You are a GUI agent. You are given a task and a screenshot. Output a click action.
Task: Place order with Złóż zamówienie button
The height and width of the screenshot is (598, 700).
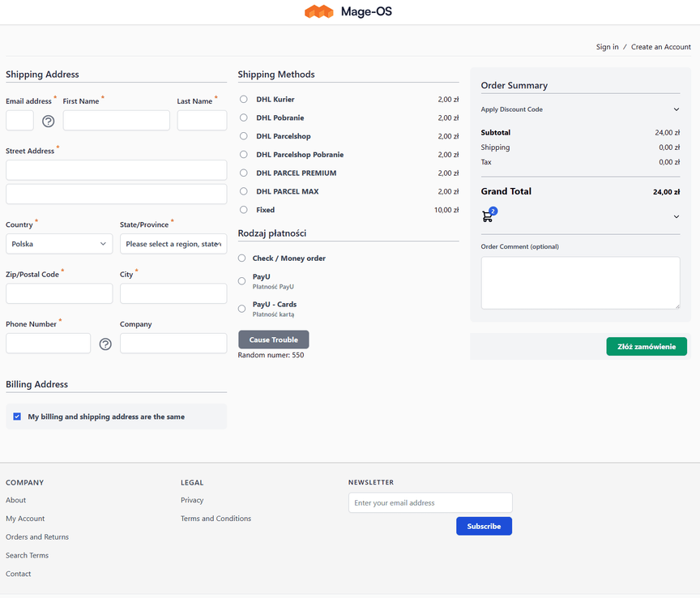(x=647, y=347)
